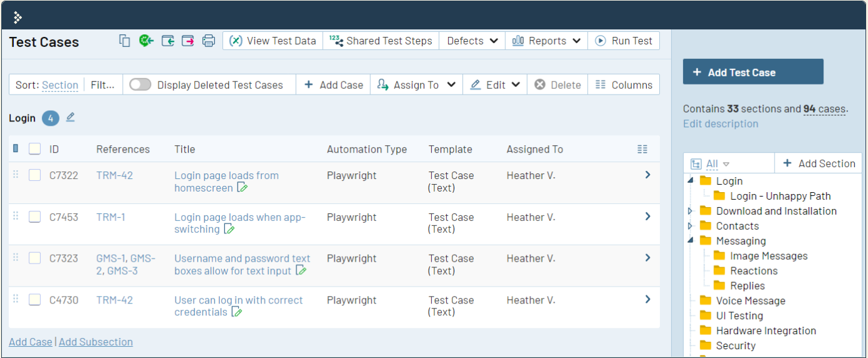Screen dimensions: 868x358
Task: Select Shared Test Steps in toolbar
Action: coord(381,41)
